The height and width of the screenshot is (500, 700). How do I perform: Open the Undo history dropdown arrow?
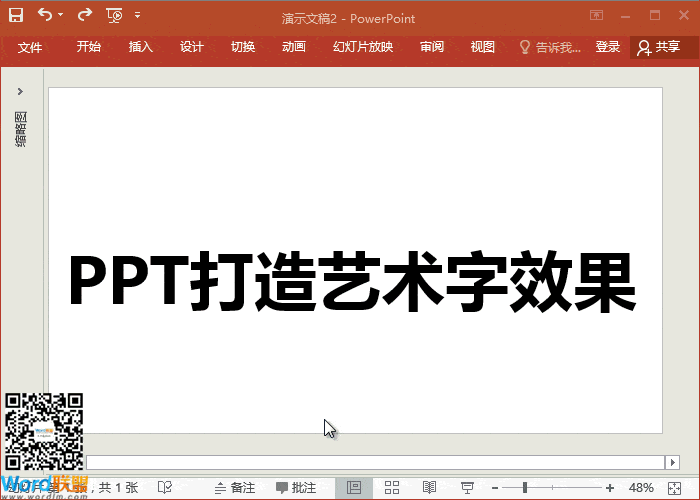click(60, 15)
